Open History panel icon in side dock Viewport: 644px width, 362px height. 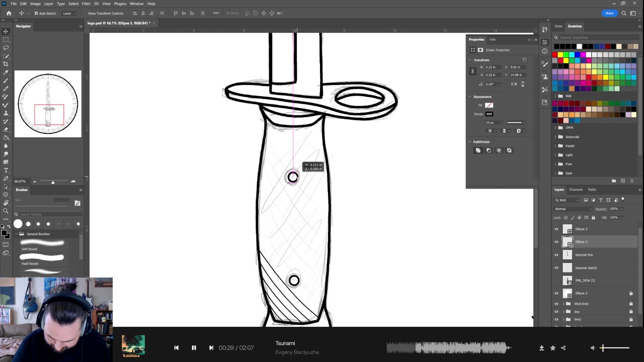544,29
